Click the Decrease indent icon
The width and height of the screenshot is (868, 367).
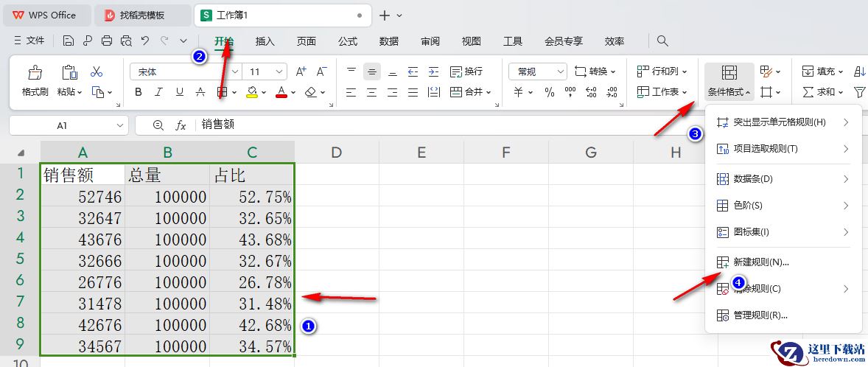pyautogui.click(x=413, y=71)
